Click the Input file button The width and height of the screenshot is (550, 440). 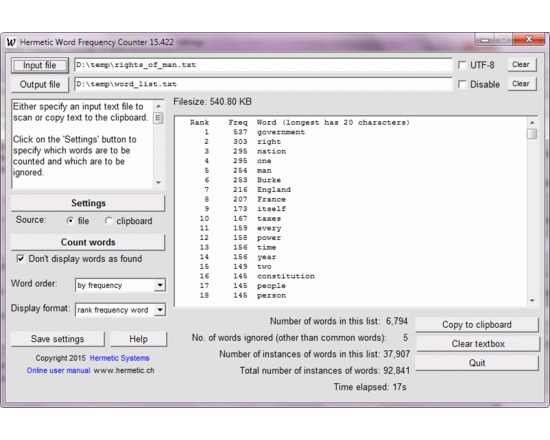[x=40, y=65]
